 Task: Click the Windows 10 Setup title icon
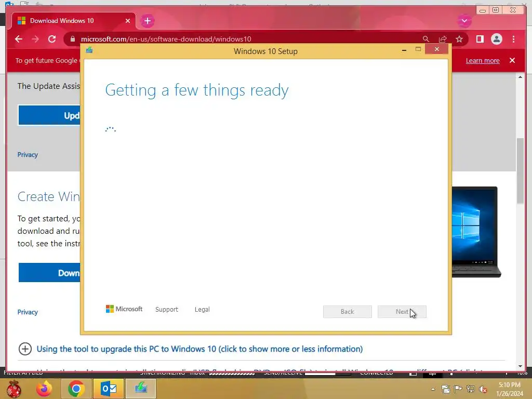[x=89, y=50]
